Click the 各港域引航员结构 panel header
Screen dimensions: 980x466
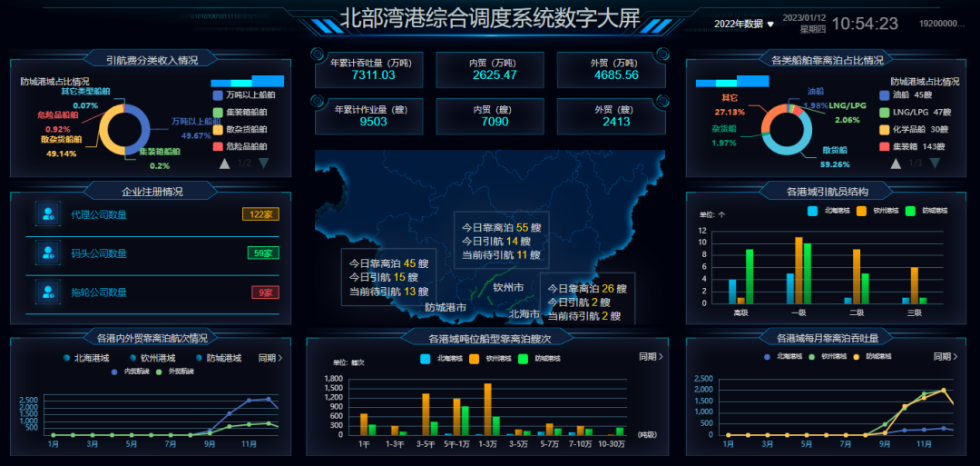[x=827, y=191]
